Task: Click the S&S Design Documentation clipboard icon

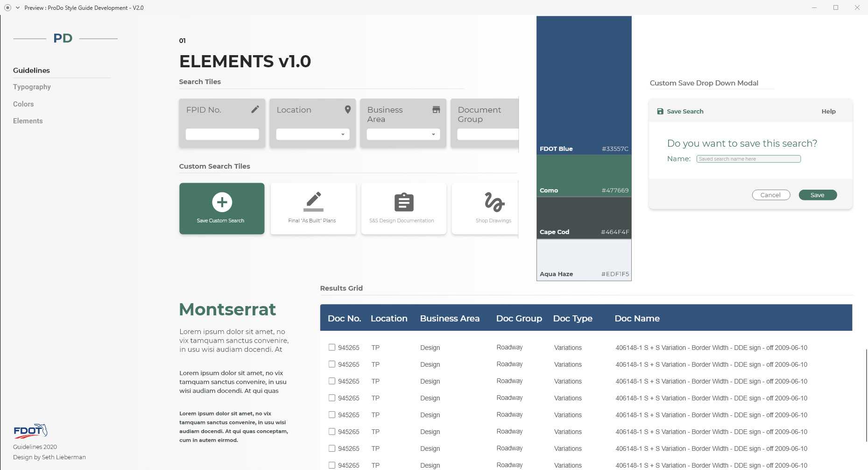Action: click(x=404, y=202)
